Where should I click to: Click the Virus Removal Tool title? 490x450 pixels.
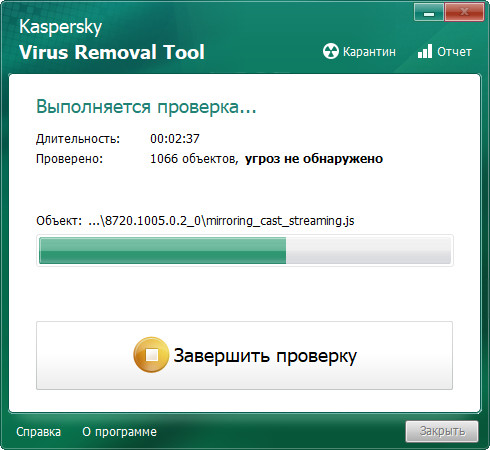tap(112, 52)
